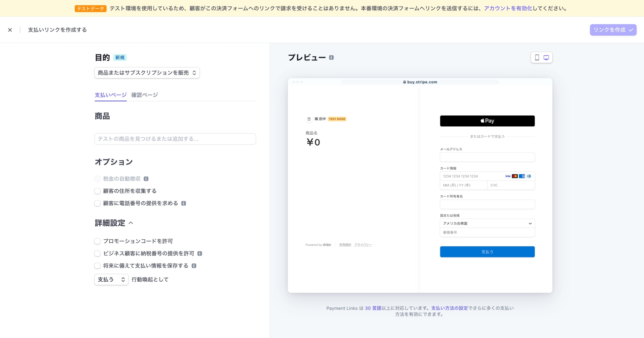This screenshot has height=338, width=644.
Task: Enable 将来に備えて支払い情報を保存する
Action: (97, 266)
